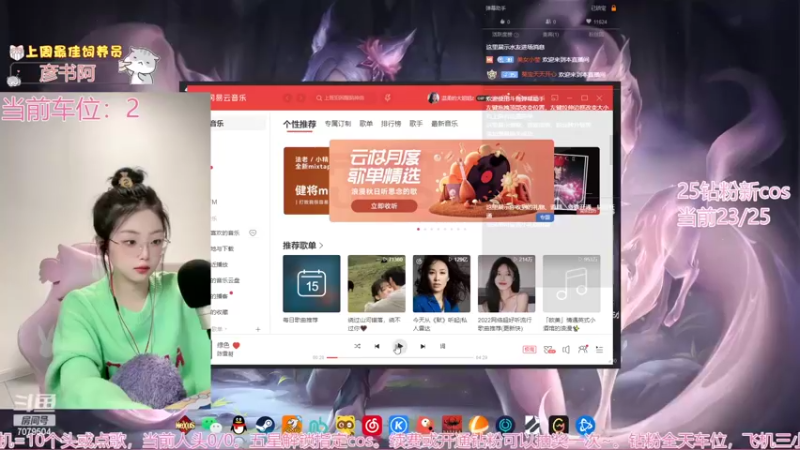Click the search box in the NetEase header
Image resolution: width=800 pixels, height=450 pixels.
[344, 98]
